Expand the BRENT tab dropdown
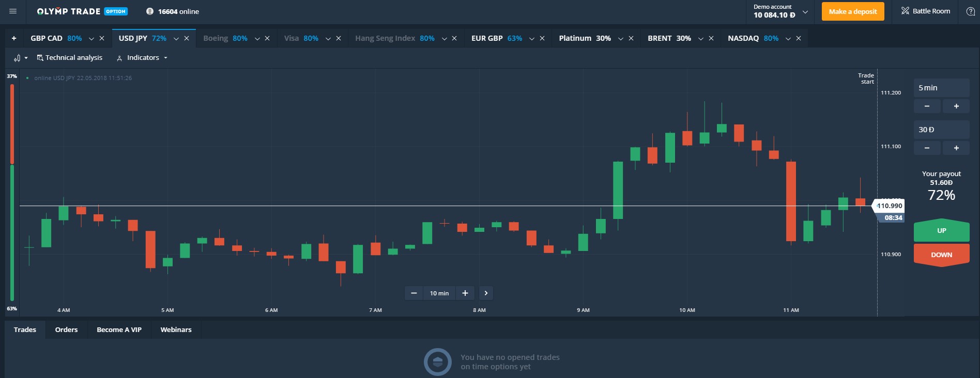The height and width of the screenshot is (378, 980). [x=701, y=39]
